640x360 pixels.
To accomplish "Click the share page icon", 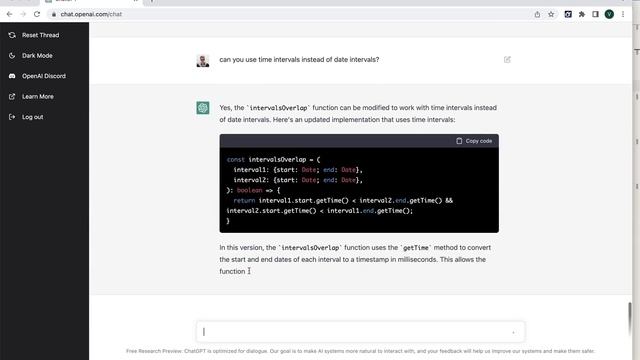I will (x=537, y=14).
